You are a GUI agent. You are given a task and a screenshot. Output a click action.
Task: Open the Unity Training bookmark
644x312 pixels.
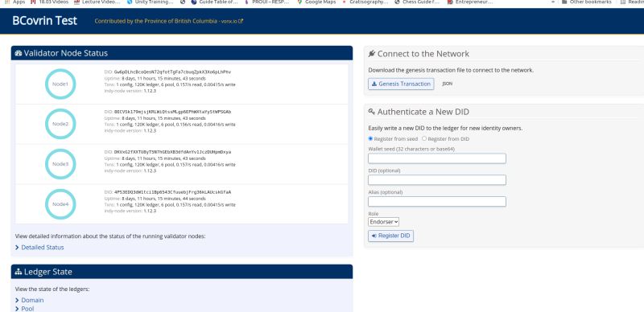pos(151,2)
